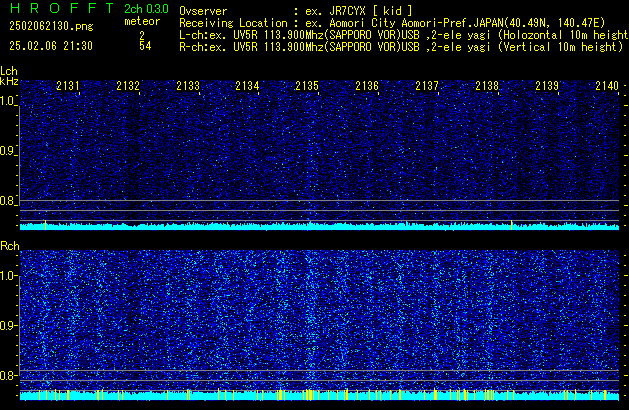Viewport: 629px width, 410px height.
Task: Click time marker 2135 on Lch spectrogram
Action: (x=307, y=86)
